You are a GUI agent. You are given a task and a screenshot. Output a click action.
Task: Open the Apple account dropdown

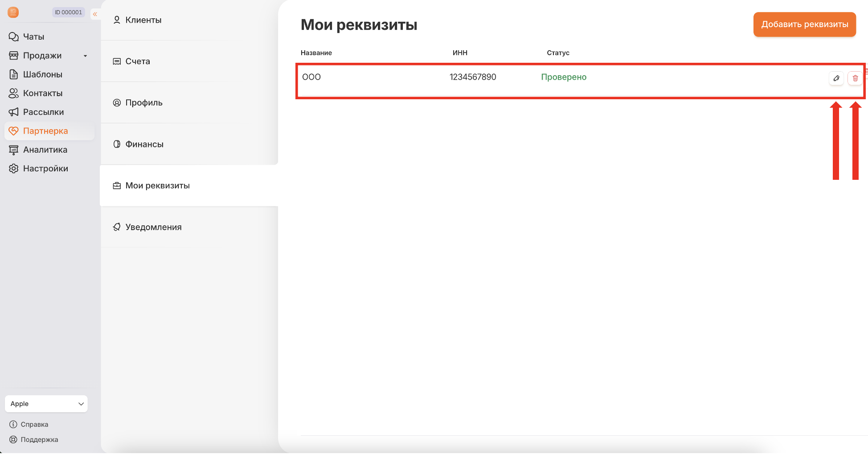click(46, 404)
